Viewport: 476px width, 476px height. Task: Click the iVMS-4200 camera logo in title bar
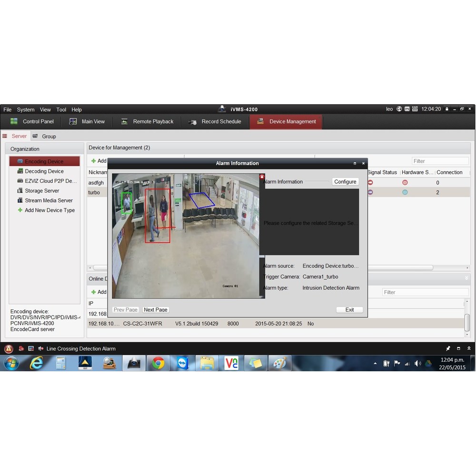pyautogui.click(x=222, y=109)
